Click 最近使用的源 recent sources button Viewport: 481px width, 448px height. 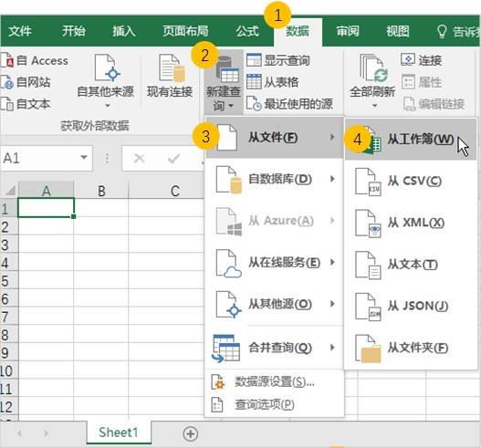(x=289, y=104)
